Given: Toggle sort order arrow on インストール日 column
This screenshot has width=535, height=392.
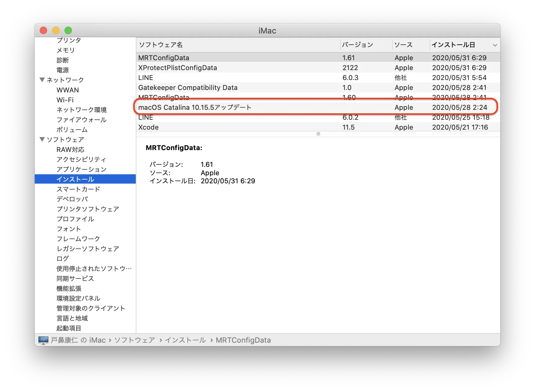Looking at the screenshot, I should pos(495,45).
